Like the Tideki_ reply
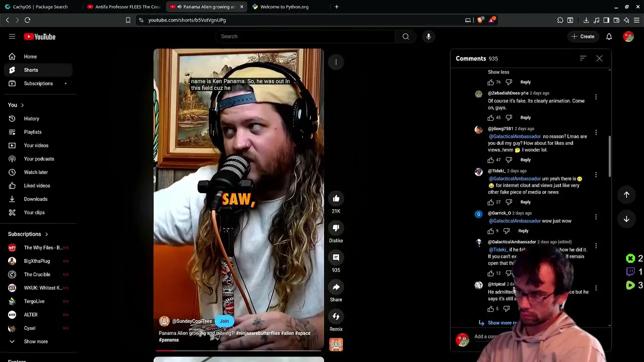This screenshot has height=362, width=644. click(491, 202)
